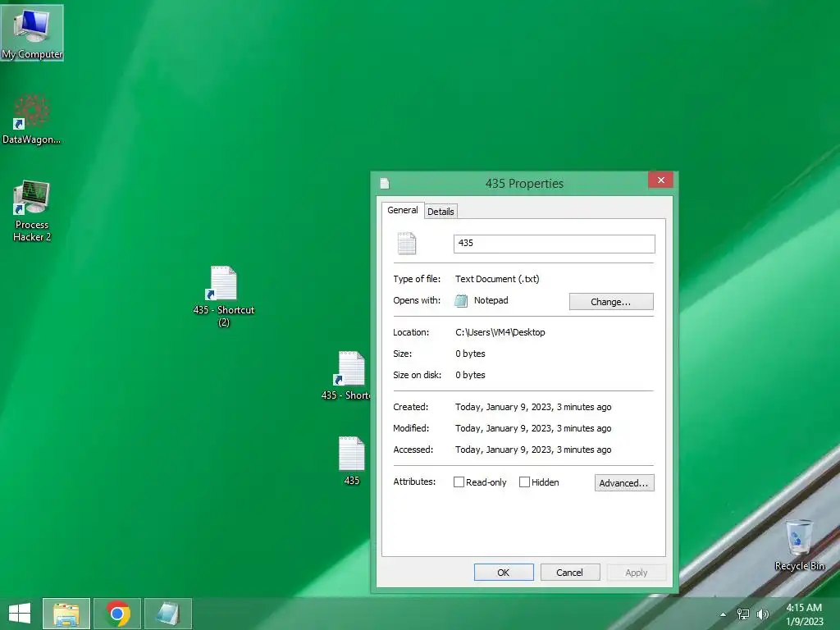Select the 435 - Shortcut (2) file icon
The width and height of the screenshot is (840, 630).
pos(224,296)
